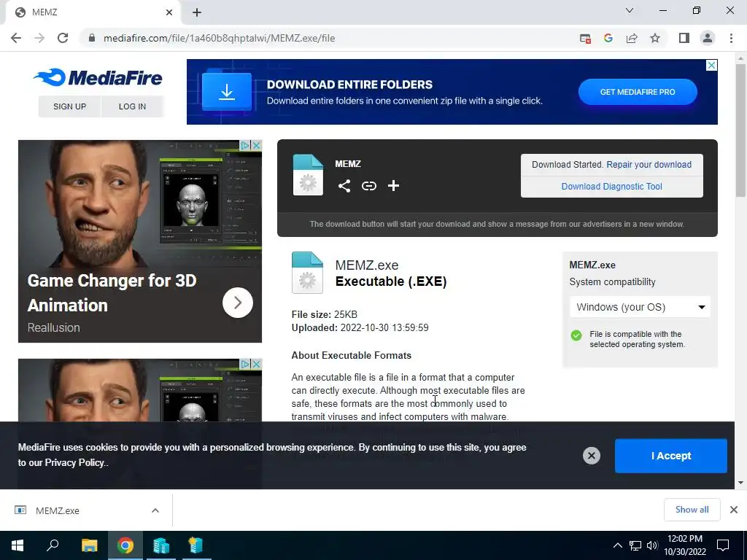Open the Chrome profile menu
The image size is (747, 560).
[708, 38]
